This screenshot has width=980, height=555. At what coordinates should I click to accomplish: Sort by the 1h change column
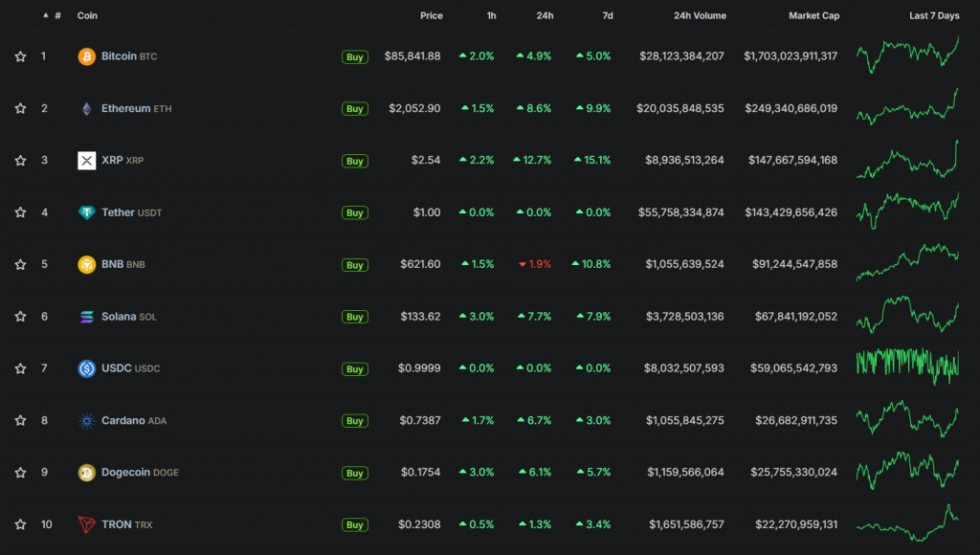[x=492, y=15]
